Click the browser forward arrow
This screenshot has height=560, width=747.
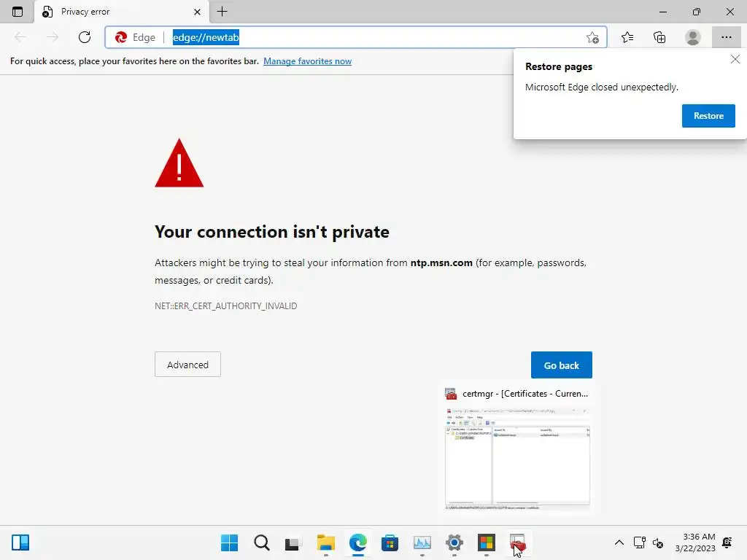(53, 37)
